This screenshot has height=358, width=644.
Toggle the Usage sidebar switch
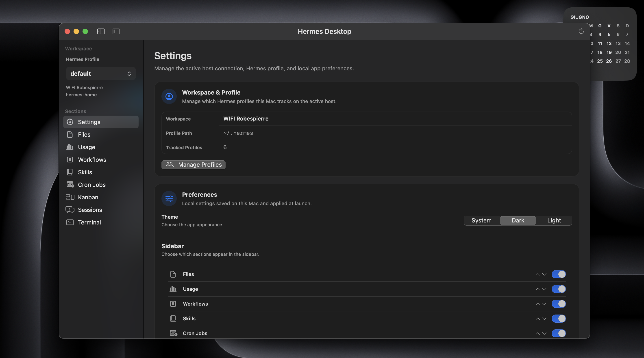coord(559,289)
